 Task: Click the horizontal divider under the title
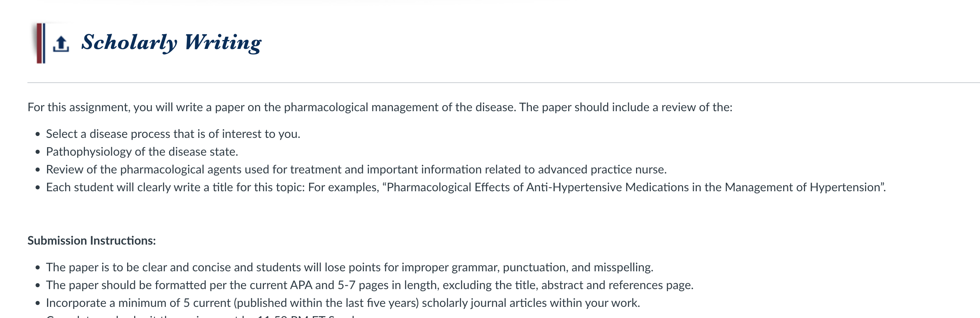(504, 83)
